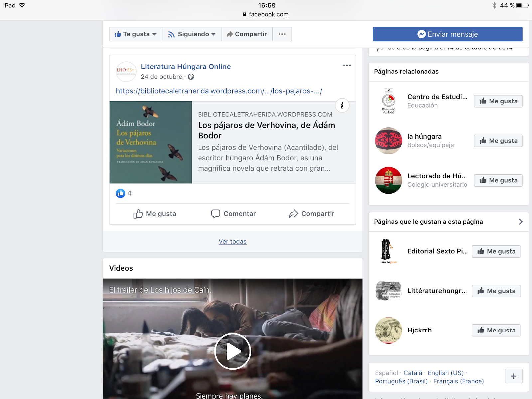Tap the 16:59 clock
The image size is (532, 399).
[267, 5]
